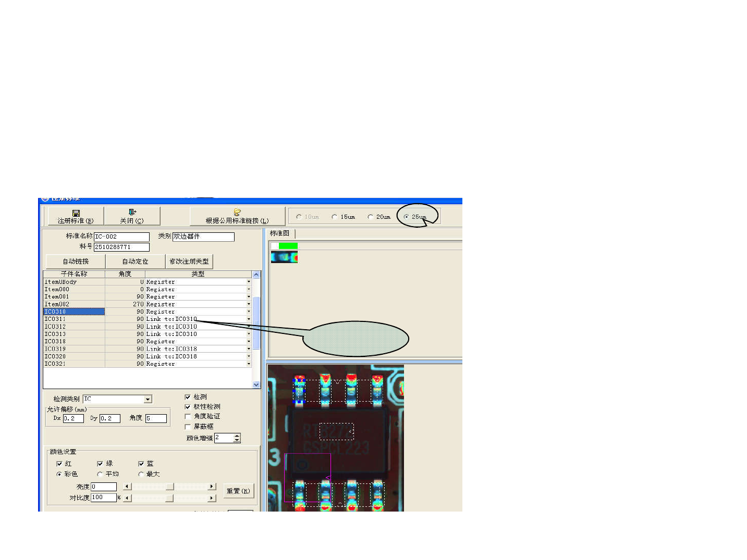Open type dropdown for IC0320 row
Viewport: 747px width, 560px height.
click(x=249, y=356)
